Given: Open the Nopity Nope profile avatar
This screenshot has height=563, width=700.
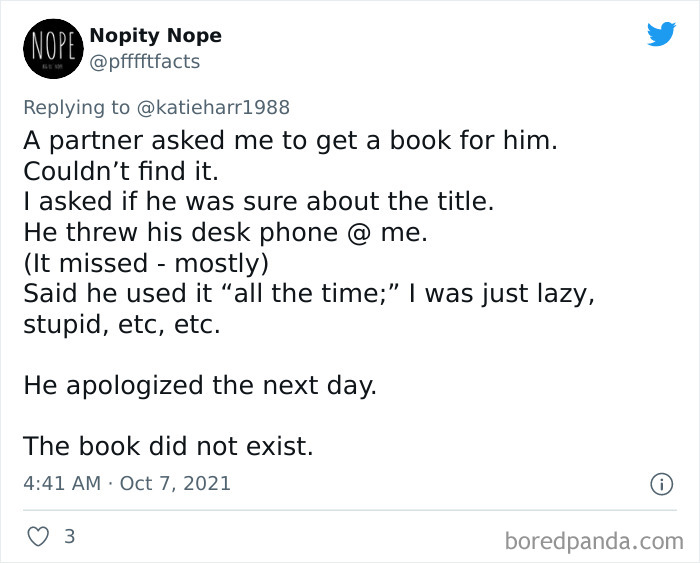Looking at the screenshot, I should click(50, 49).
